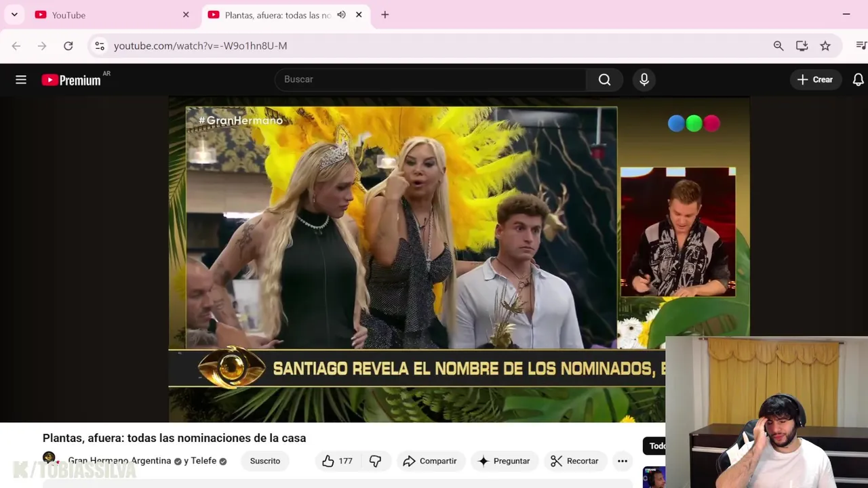Start voice search with microphone icon
The height and width of the screenshot is (488, 868).
pyautogui.click(x=644, y=79)
